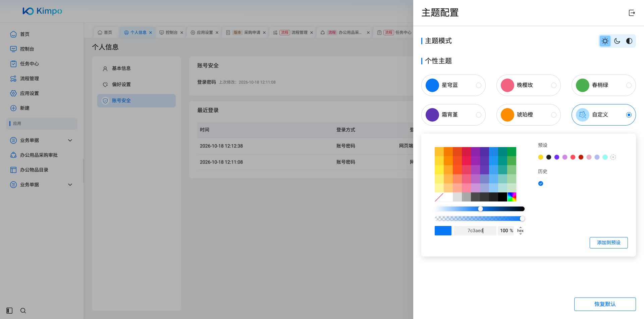Open the search magnifier at bottom left
Screen dimensions: 644x319
[23, 311]
